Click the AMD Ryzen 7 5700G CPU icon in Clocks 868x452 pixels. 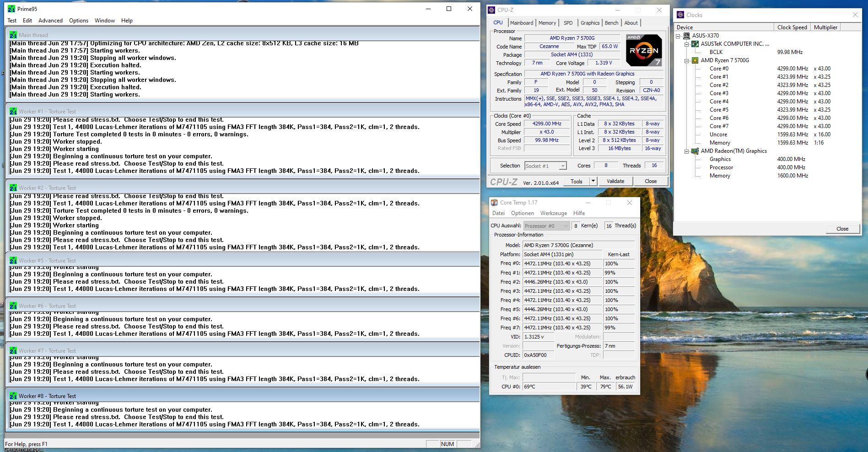(x=695, y=60)
